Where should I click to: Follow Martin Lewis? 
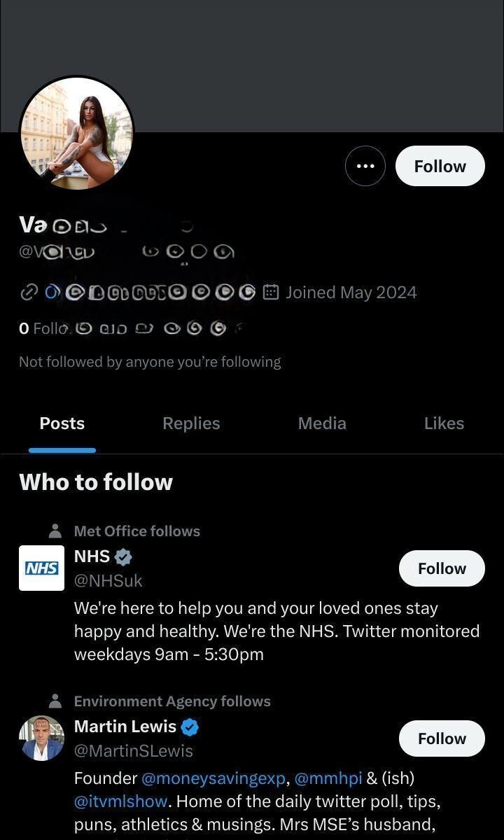pyautogui.click(x=442, y=738)
